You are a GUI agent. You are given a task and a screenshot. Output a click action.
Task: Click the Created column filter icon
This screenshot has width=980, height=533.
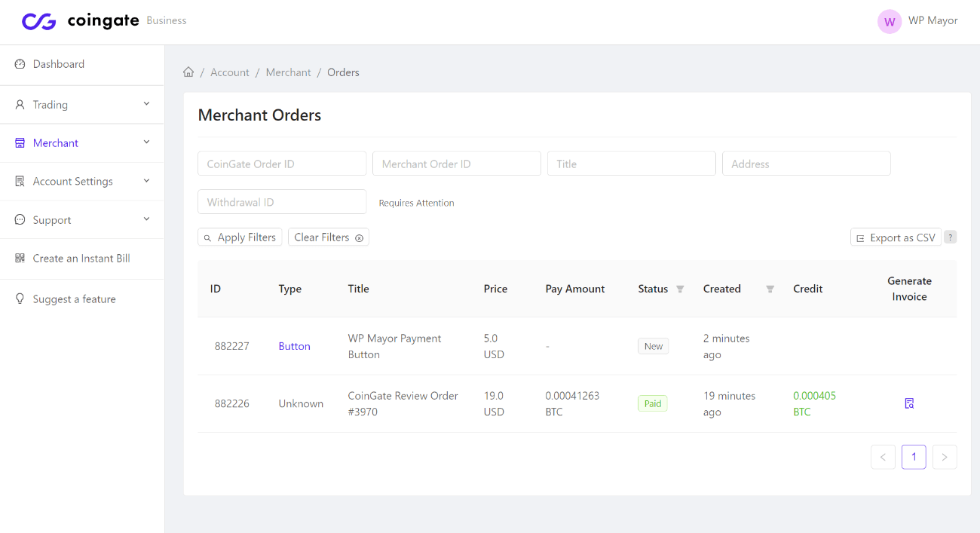pyautogui.click(x=770, y=289)
